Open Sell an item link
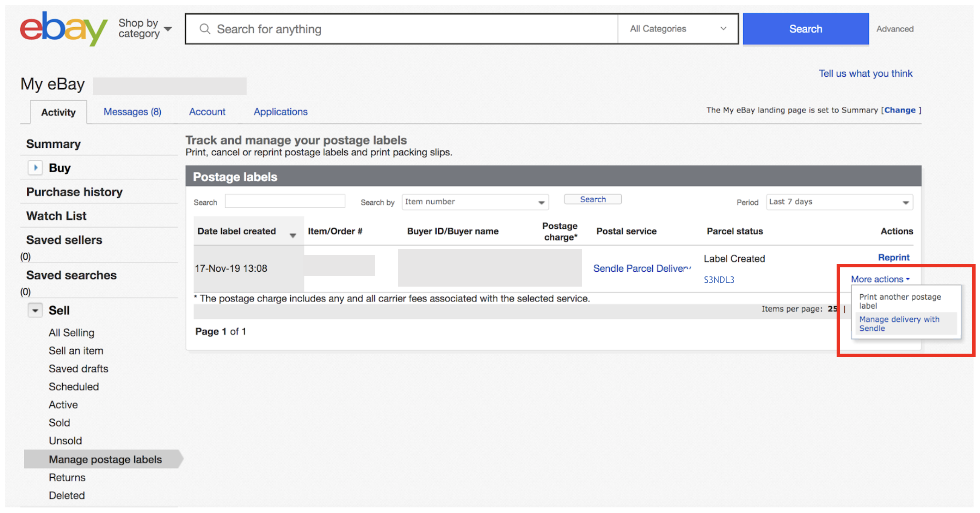This screenshot has height=513, width=980. tap(76, 351)
